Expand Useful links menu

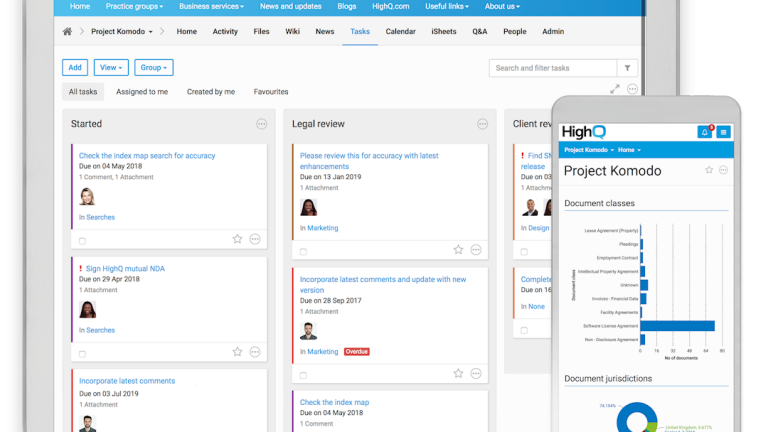tap(447, 6)
